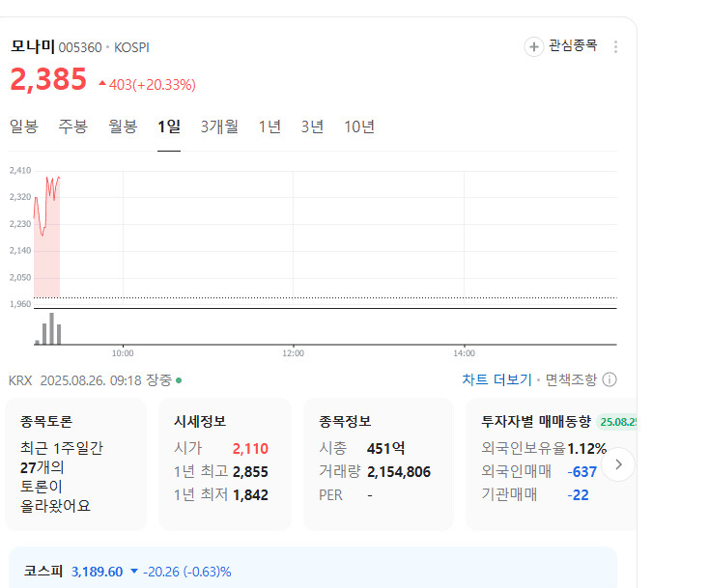Screen dimensions: 709x588
Task: Click the 14:00 time axis label
Action: point(464,353)
